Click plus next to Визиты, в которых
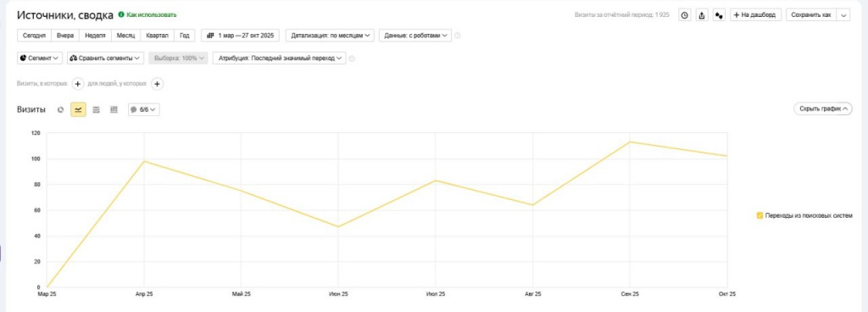Viewport: 868px width, 312px height. (x=77, y=84)
